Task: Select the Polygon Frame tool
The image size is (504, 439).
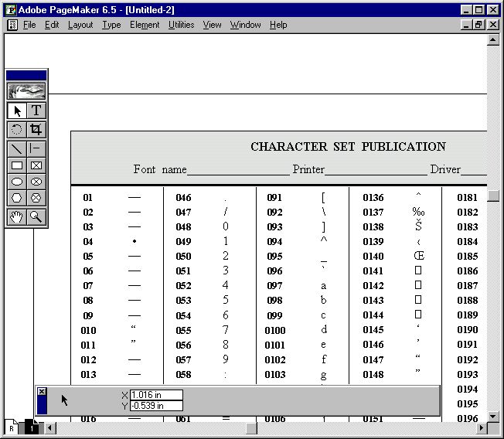Action: (x=36, y=198)
